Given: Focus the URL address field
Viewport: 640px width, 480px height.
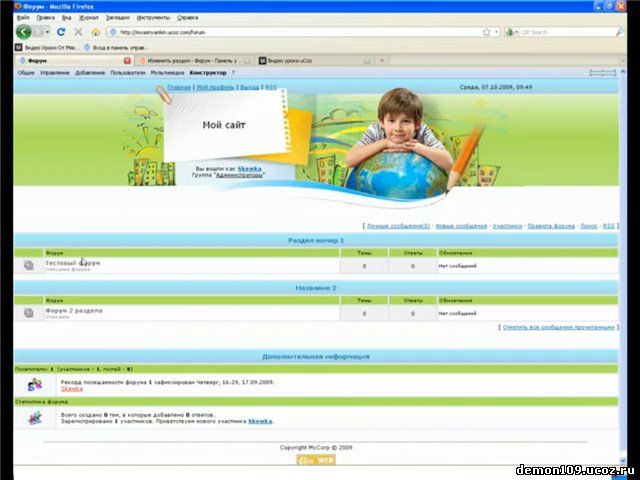Looking at the screenshot, I should [300, 32].
